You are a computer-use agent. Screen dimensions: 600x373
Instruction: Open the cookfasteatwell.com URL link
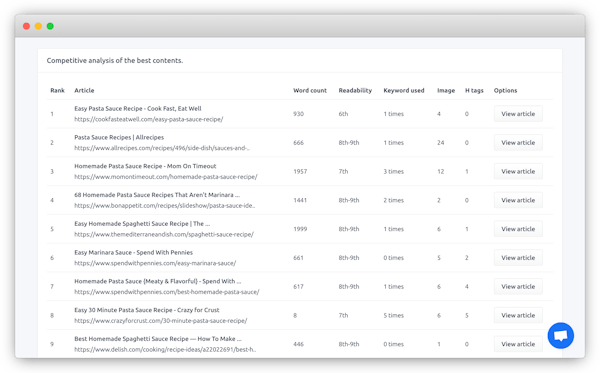pos(149,119)
